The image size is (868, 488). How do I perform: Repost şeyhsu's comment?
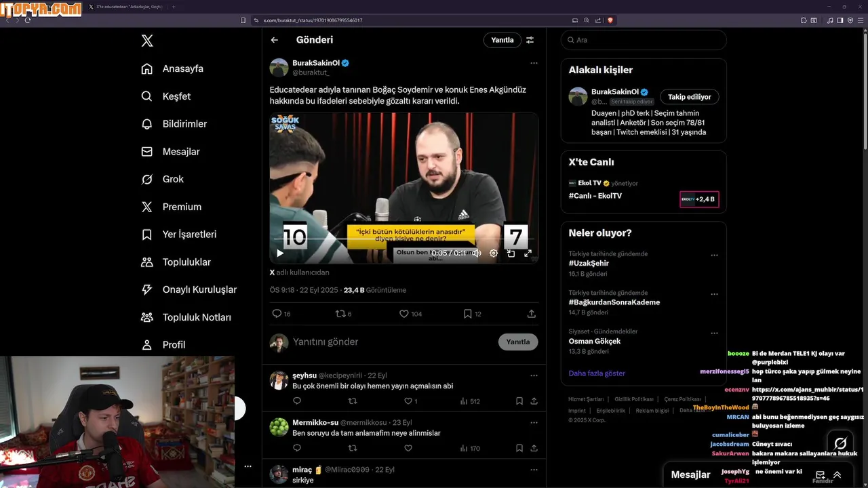coord(353,401)
